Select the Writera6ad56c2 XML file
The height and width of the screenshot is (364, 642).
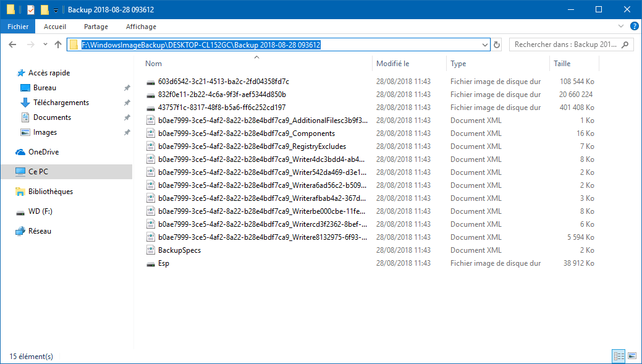click(262, 185)
